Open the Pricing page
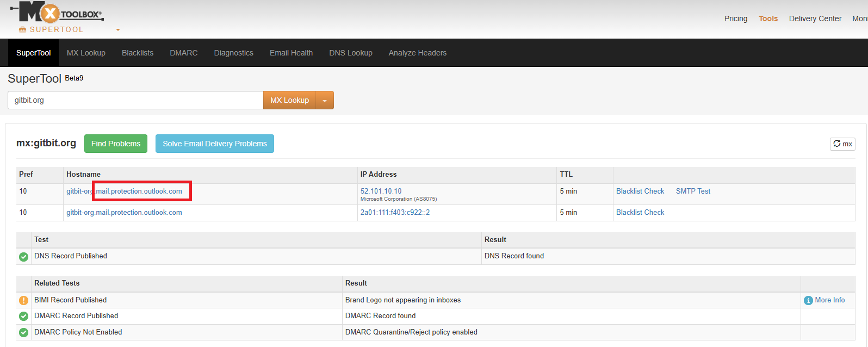The height and width of the screenshot is (347, 868). (x=736, y=18)
